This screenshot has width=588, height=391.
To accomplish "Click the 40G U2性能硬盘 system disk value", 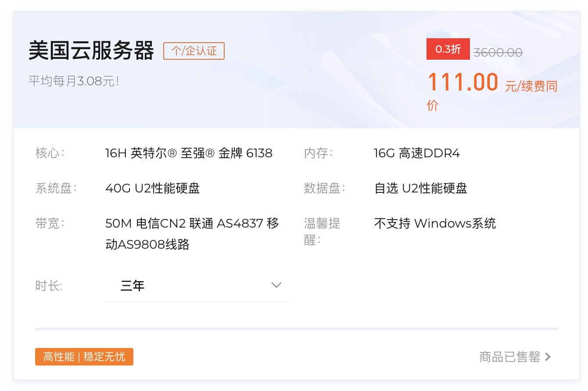I will (152, 188).
